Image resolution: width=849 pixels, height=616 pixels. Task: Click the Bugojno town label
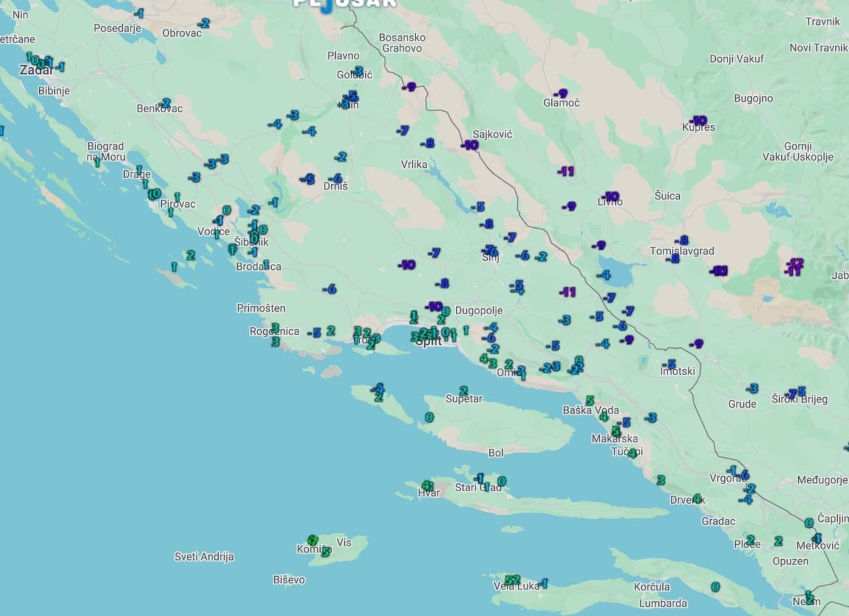tap(753, 99)
